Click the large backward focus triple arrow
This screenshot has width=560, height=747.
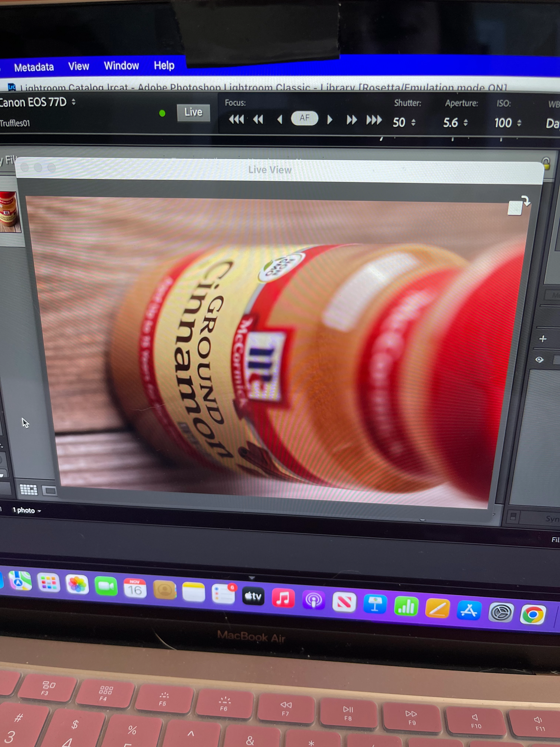pos(236,119)
